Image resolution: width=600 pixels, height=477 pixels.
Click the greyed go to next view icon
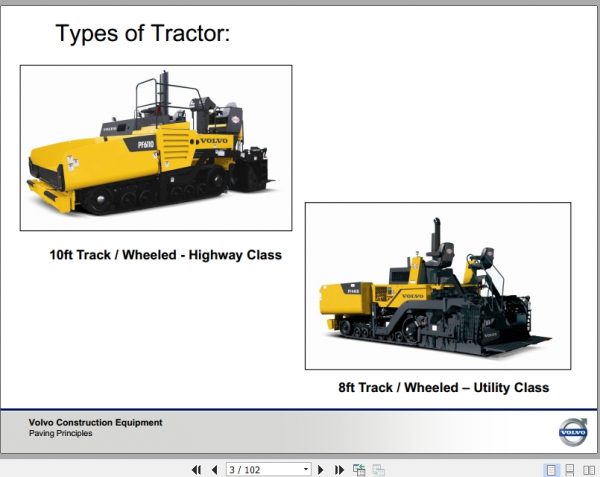(378, 469)
